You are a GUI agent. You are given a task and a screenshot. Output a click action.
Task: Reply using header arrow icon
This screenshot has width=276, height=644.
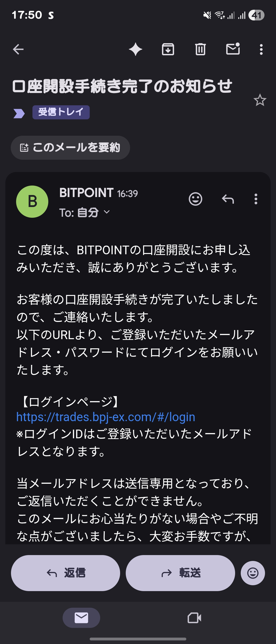point(228,199)
